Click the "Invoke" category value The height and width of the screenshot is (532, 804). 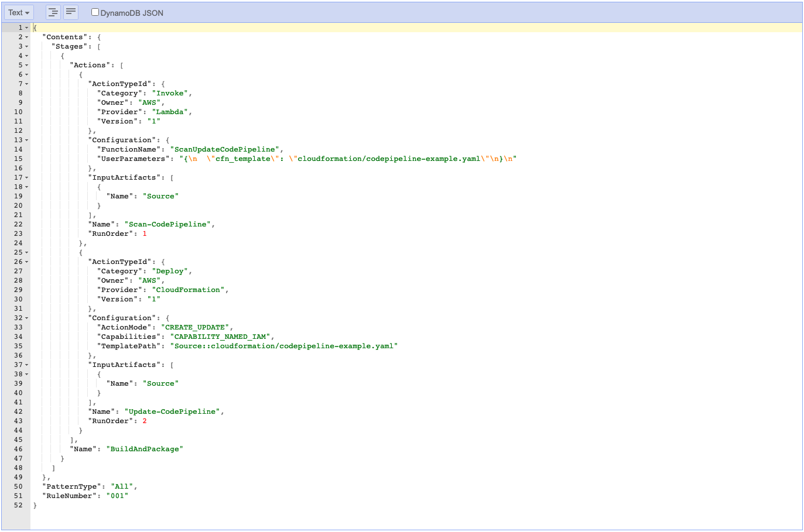(170, 94)
